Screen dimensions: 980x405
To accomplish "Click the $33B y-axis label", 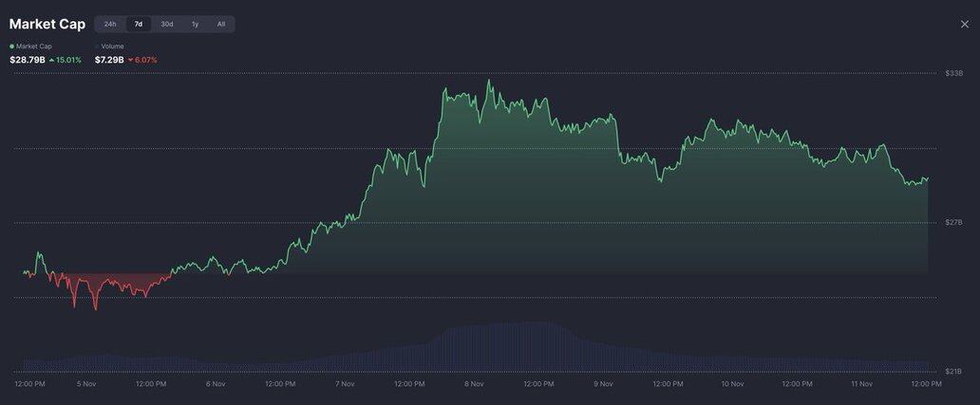I will click(x=954, y=73).
